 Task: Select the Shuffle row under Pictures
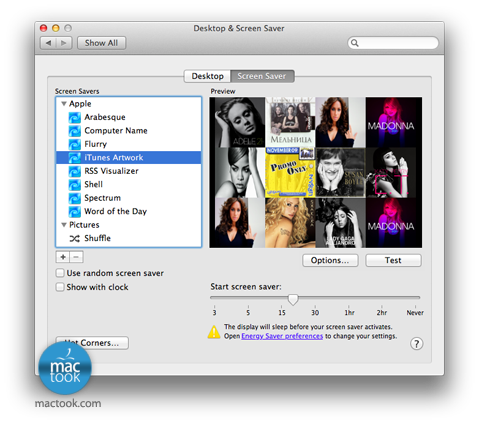click(x=129, y=238)
